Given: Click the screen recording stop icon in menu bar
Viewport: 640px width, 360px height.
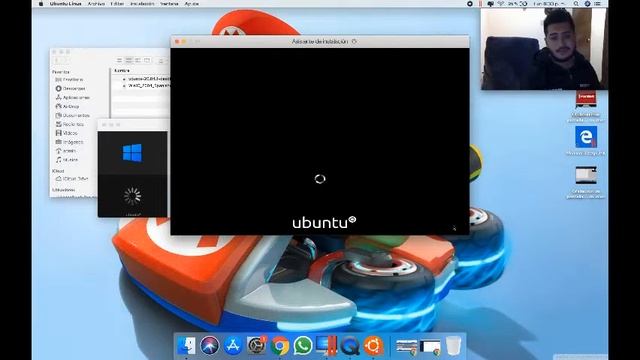Looking at the screenshot, I should click(470, 4).
